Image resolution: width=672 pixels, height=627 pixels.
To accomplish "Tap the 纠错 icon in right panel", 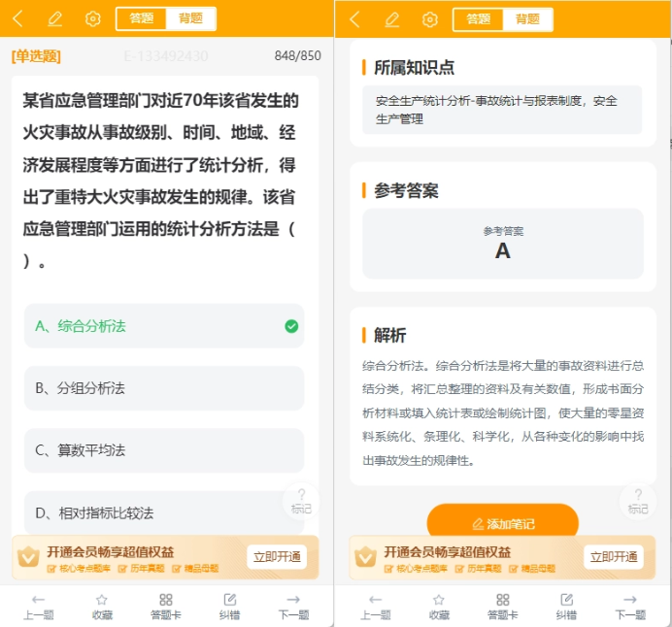I will [566, 607].
